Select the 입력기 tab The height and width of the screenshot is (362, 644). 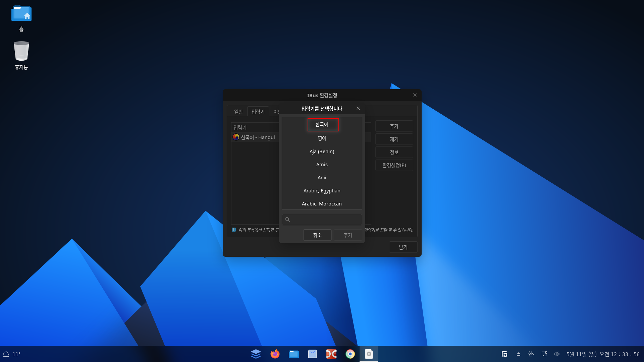tap(258, 112)
